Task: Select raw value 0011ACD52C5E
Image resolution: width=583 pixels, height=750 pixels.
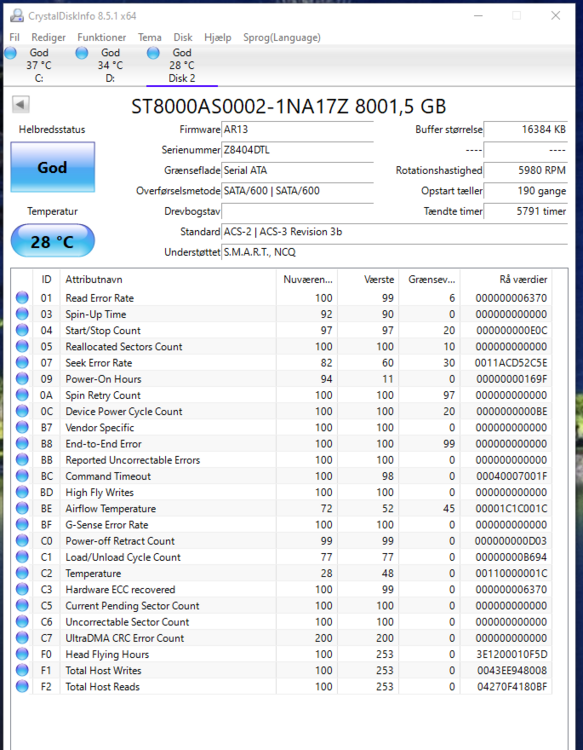Action: click(x=511, y=363)
